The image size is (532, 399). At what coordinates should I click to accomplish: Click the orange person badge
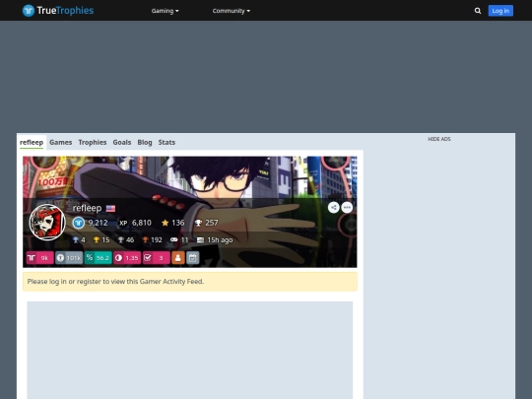[177, 258]
